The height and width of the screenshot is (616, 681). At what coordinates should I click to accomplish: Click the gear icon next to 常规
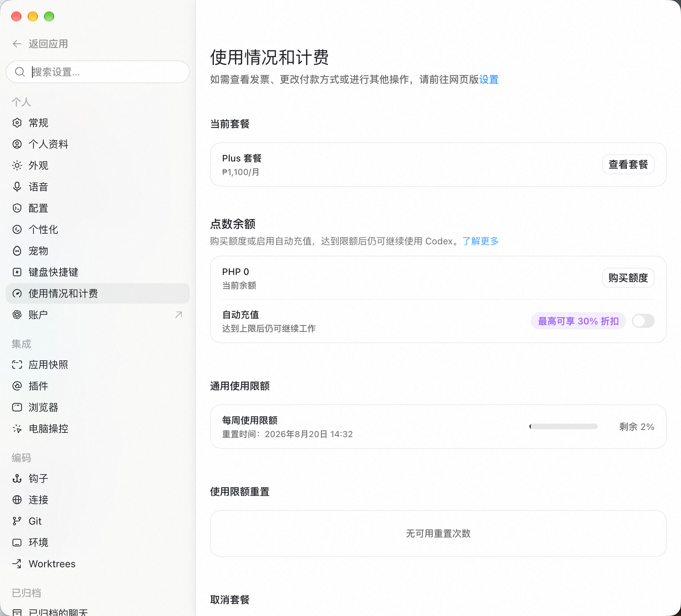17,123
